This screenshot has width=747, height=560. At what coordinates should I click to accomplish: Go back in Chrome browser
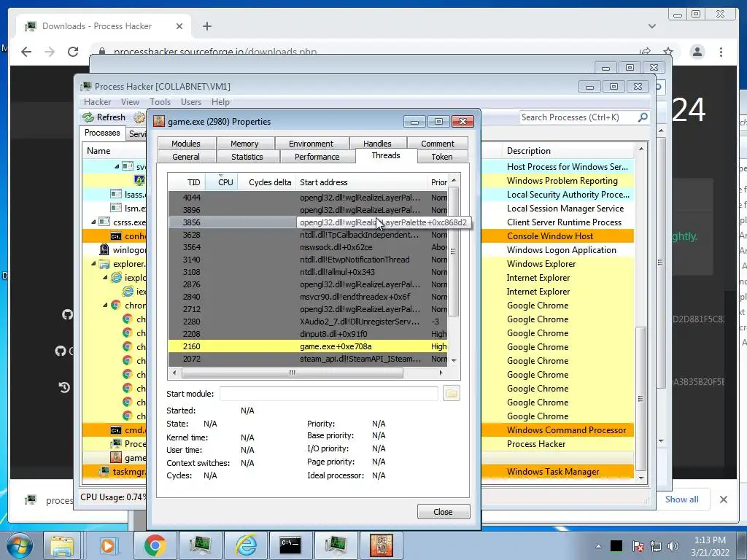tap(26, 52)
